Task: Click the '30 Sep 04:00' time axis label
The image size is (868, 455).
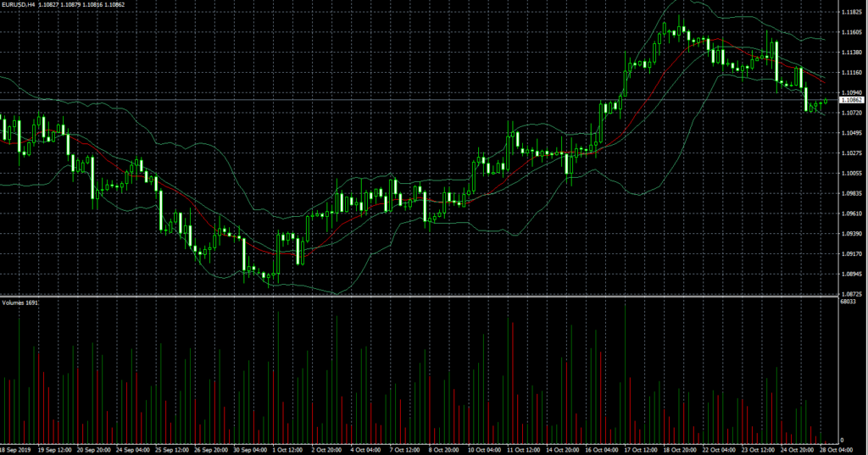Action: click(x=251, y=450)
